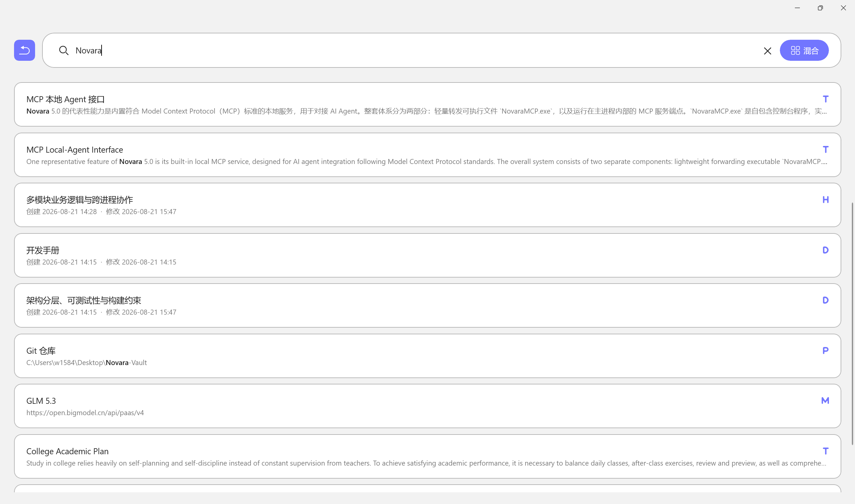Clear the Novara search query
855x504 pixels.
pos(767,51)
